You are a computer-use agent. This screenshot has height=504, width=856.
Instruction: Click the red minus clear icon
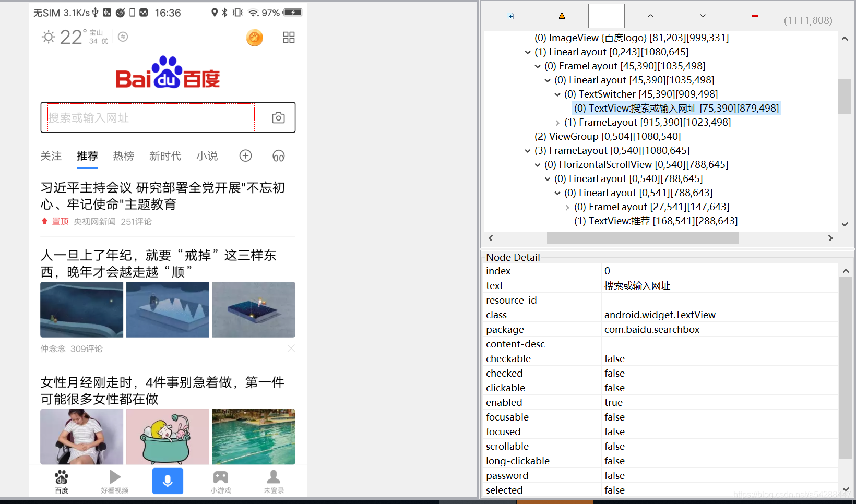pos(755,16)
